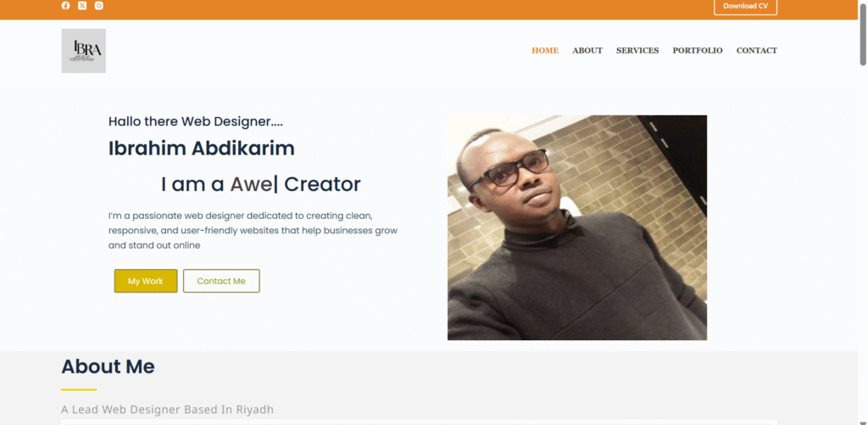This screenshot has width=868, height=425.
Task: Click the animated 'I am a Creator' text
Action: click(x=261, y=184)
